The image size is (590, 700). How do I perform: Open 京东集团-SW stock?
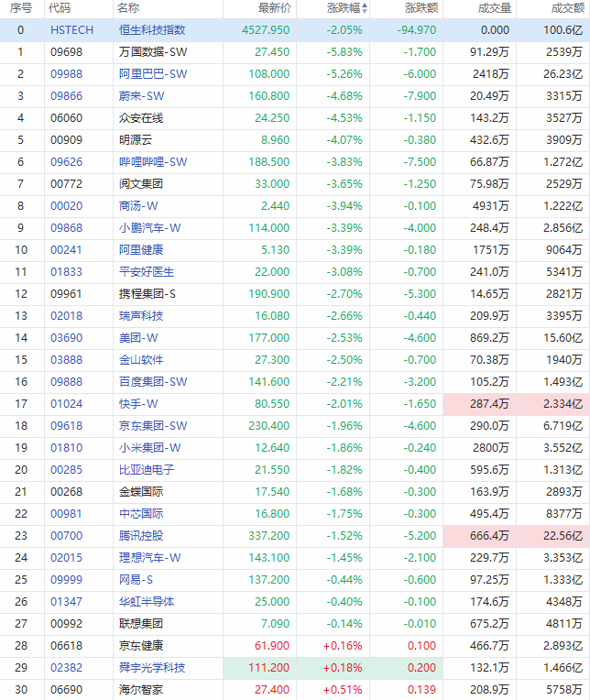click(153, 425)
